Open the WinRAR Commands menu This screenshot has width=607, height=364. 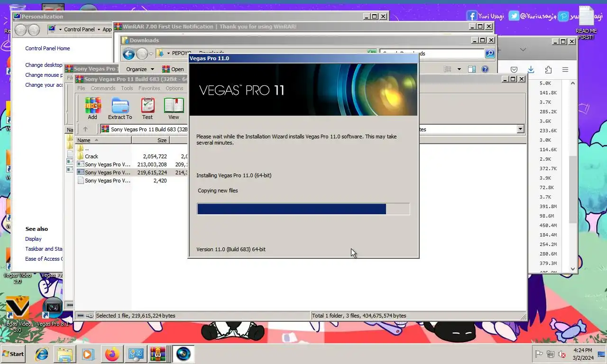[x=103, y=88]
